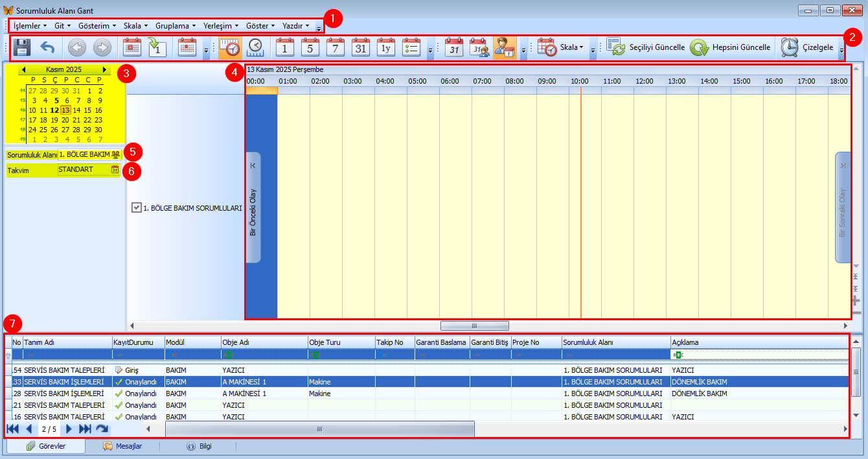This screenshot has width=868, height=459.
Task: Click the calendar icon next to STANDART takvim
Action: pyautogui.click(x=116, y=169)
